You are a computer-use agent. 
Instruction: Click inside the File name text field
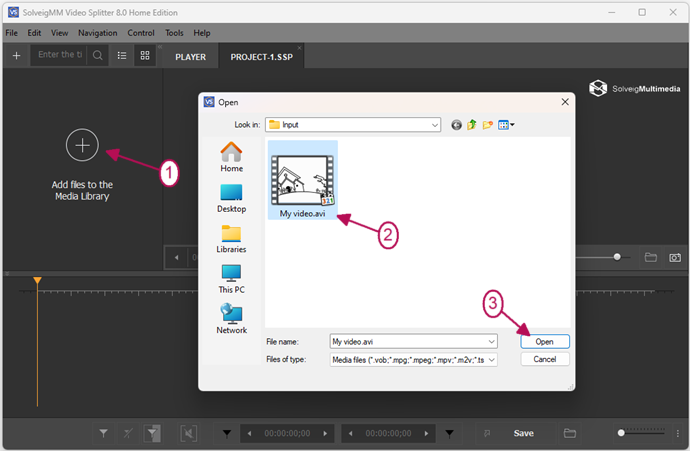408,341
